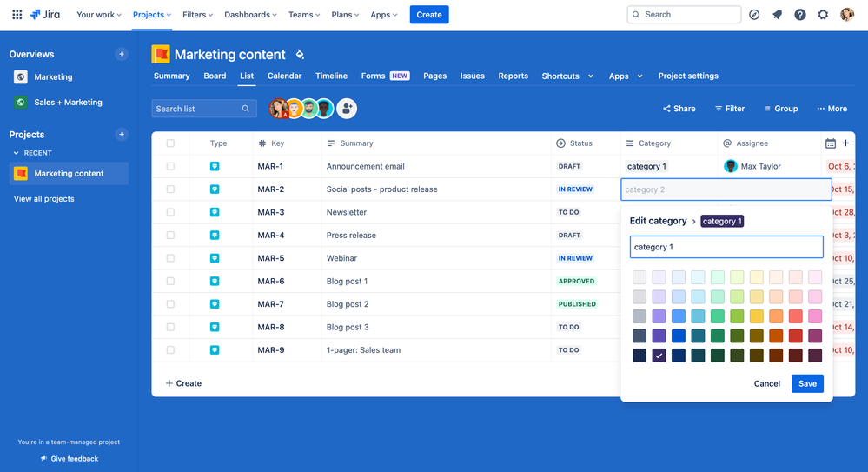The width and height of the screenshot is (868, 472).
Task: Select the checked dark purple swatch
Action: (x=659, y=356)
